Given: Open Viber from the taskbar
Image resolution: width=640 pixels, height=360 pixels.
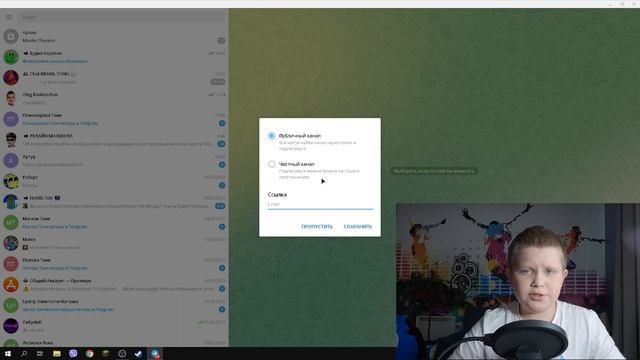Looking at the screenshot, I should pyautogui.click(x=73, y=353).
